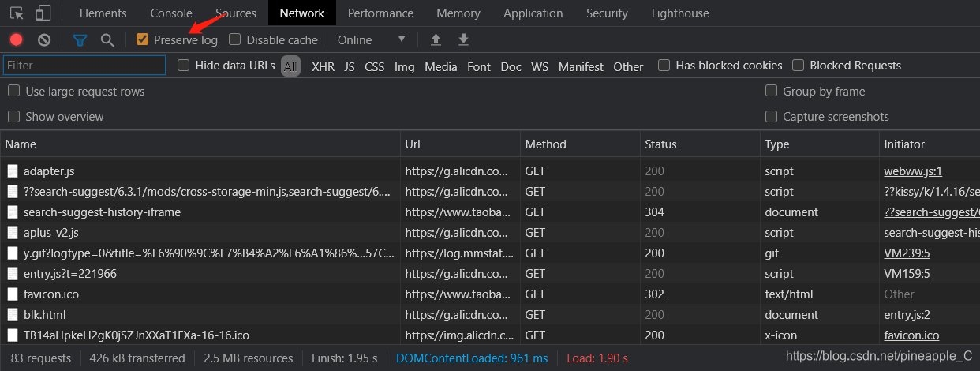This screenshot has width=980, height=371.
Task: Click the export HAR download arrow
Action: pyautogui.click(x=464, y=39)
